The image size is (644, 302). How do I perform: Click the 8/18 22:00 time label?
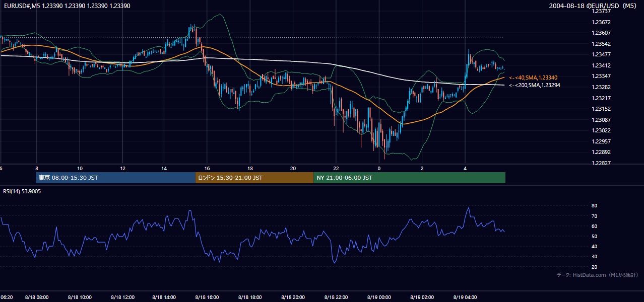pos(336,297)
